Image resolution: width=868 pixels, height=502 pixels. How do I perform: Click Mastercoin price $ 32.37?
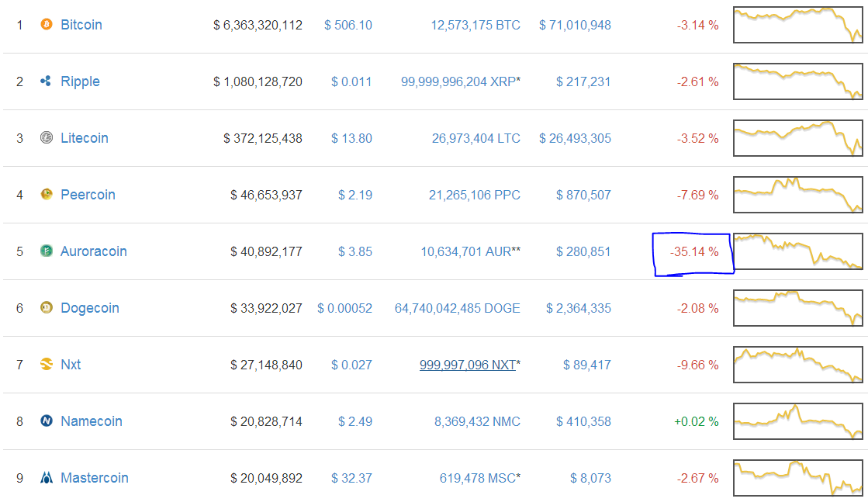[x=351, y=478]
